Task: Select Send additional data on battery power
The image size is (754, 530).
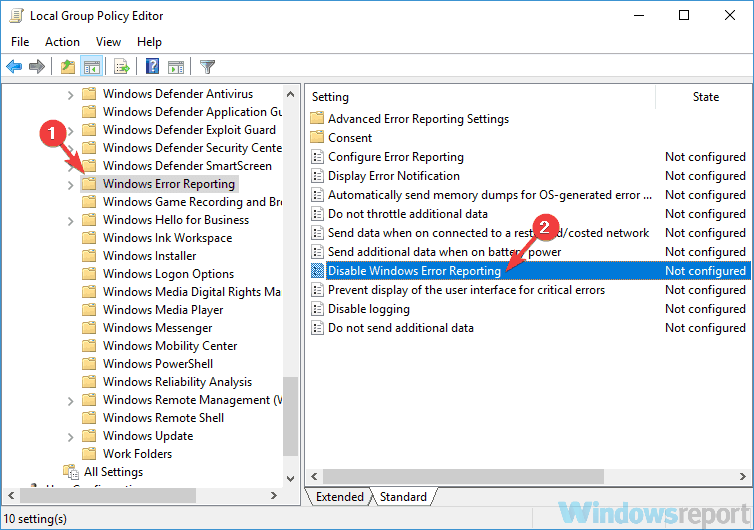Action: tap(444, 252)
